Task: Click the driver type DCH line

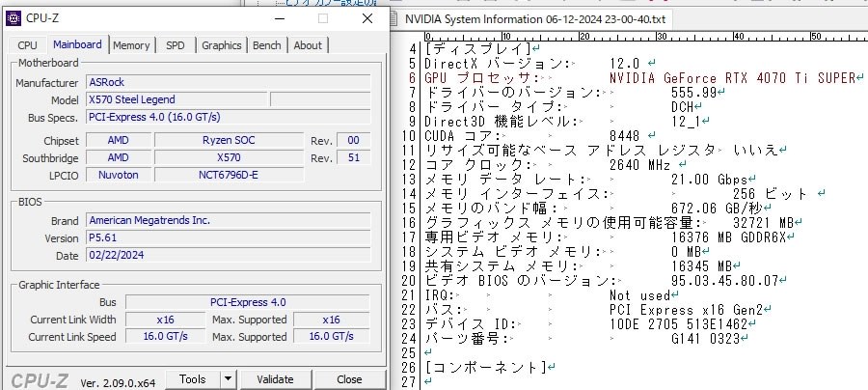Action: 563,107
